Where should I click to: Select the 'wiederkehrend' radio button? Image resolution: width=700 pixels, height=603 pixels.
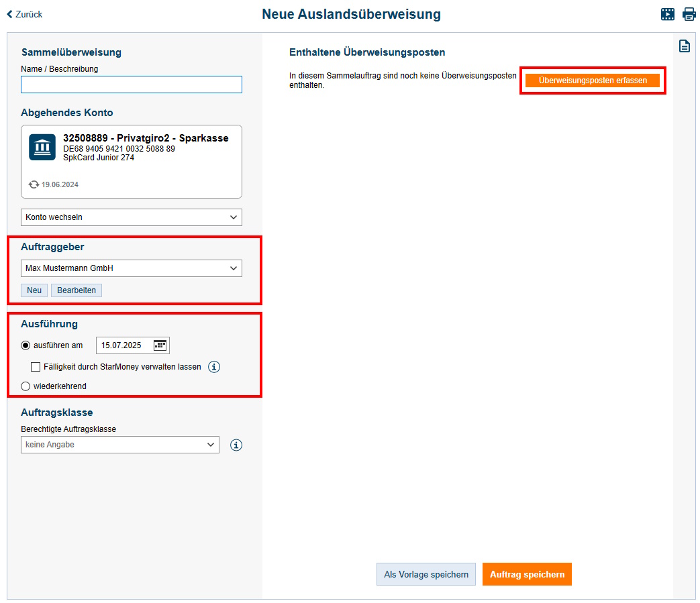tap(26, 386)
